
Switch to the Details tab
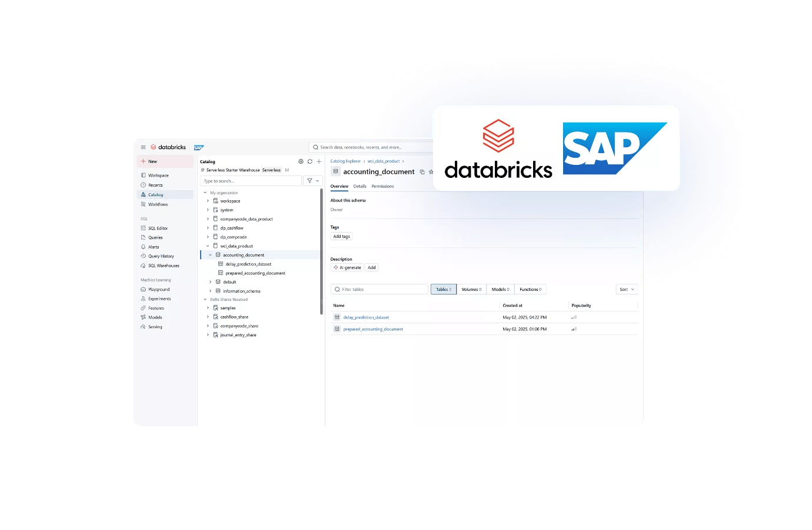pos(360,186)
